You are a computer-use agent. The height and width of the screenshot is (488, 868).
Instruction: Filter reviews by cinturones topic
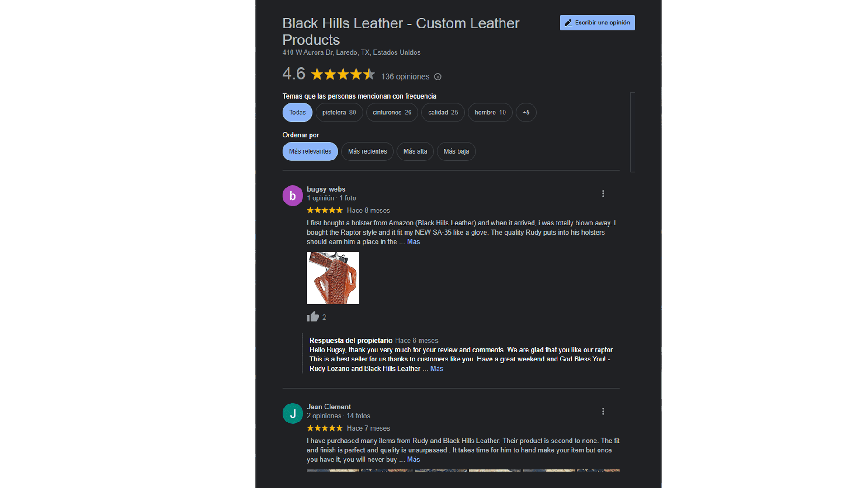[392, 113]
